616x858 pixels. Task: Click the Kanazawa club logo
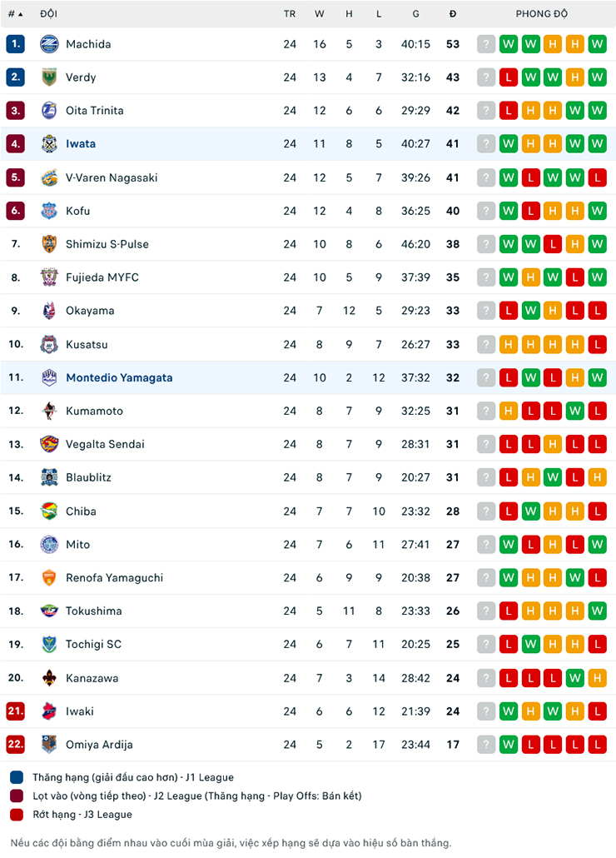49,678
